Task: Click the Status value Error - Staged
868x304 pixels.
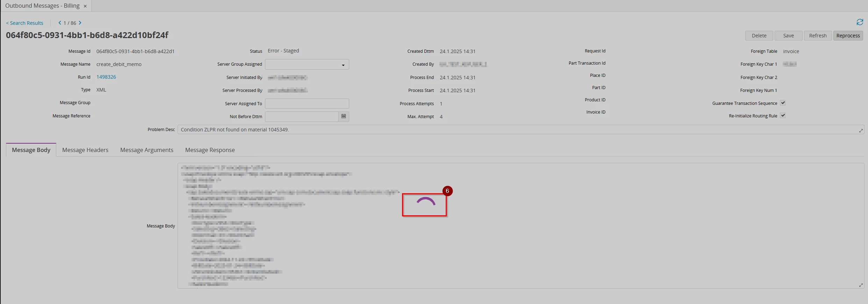Action: 284,51
